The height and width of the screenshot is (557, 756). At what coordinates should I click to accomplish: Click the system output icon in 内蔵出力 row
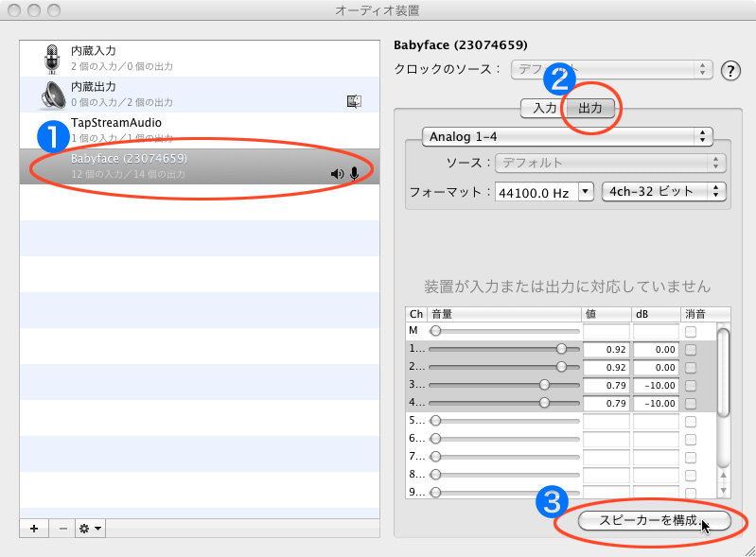pos(355,101)
